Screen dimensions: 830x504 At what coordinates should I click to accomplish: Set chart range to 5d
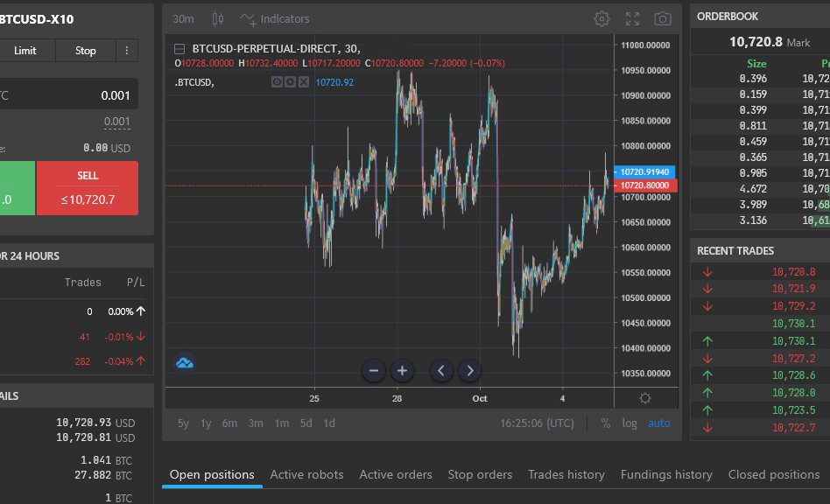(306, 423)
